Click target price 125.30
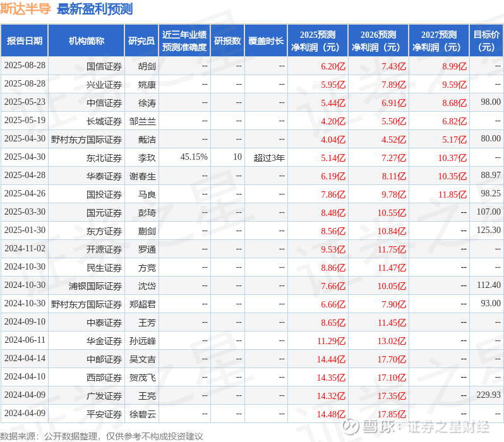 (x=489, y=230)
